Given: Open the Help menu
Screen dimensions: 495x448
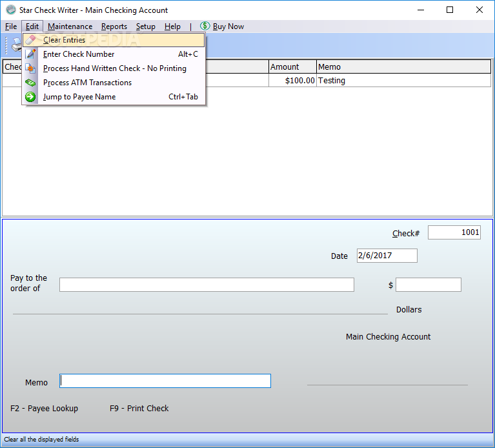Looking at the screenshot, I should [172, 26].
